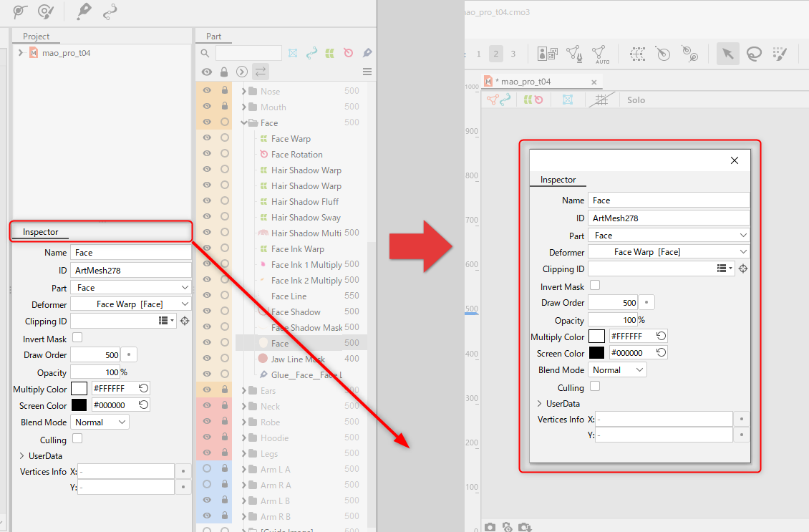
Task: Select the Arrow selection tool
Action: [x=728, y=54]
